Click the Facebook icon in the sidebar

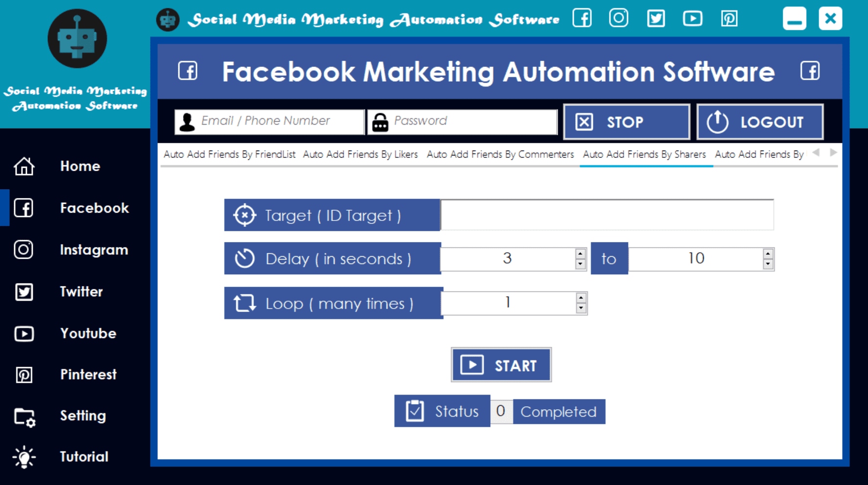coord(23,208)
